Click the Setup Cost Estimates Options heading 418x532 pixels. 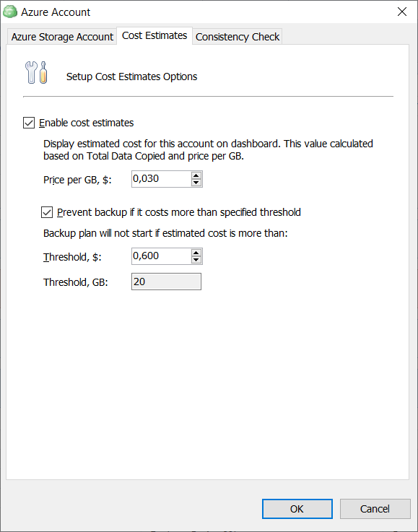[131, 77]
